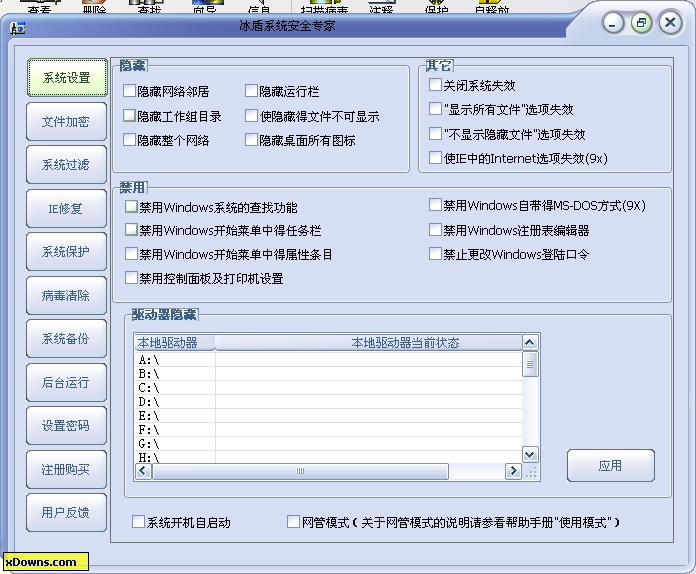
Task: Click the drive list horizontal scrollbar thumb
Action: [300, 471]
